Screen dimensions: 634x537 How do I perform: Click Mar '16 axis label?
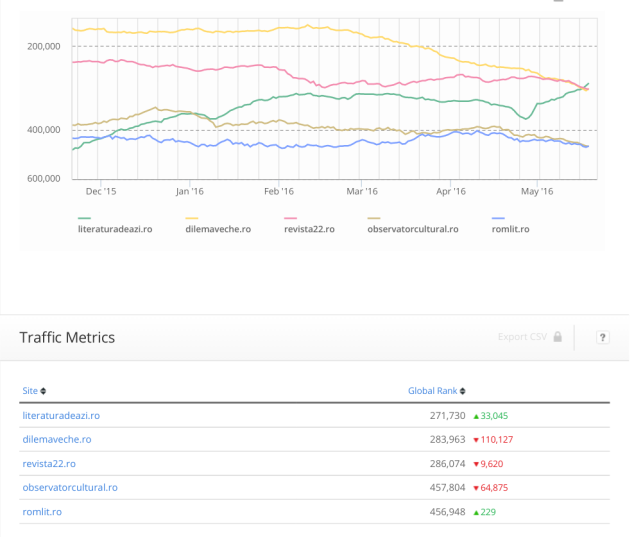tap(362, 191)
